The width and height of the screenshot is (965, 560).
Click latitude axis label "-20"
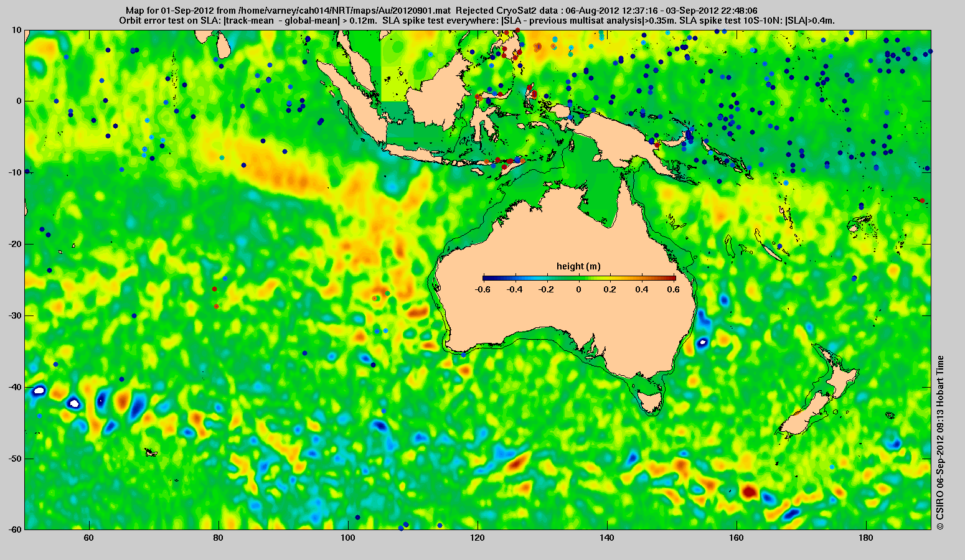(x=14, y=244)
